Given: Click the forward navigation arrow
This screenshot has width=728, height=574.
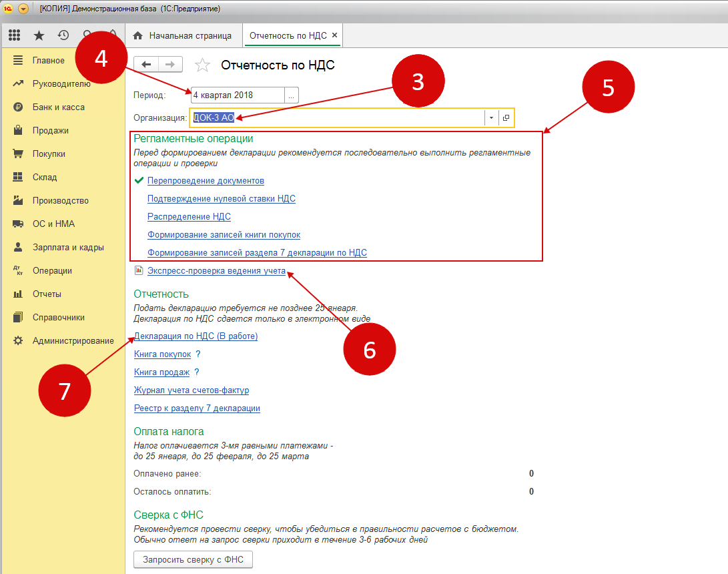Looking at the screenshot, I should tap(171, 64).
